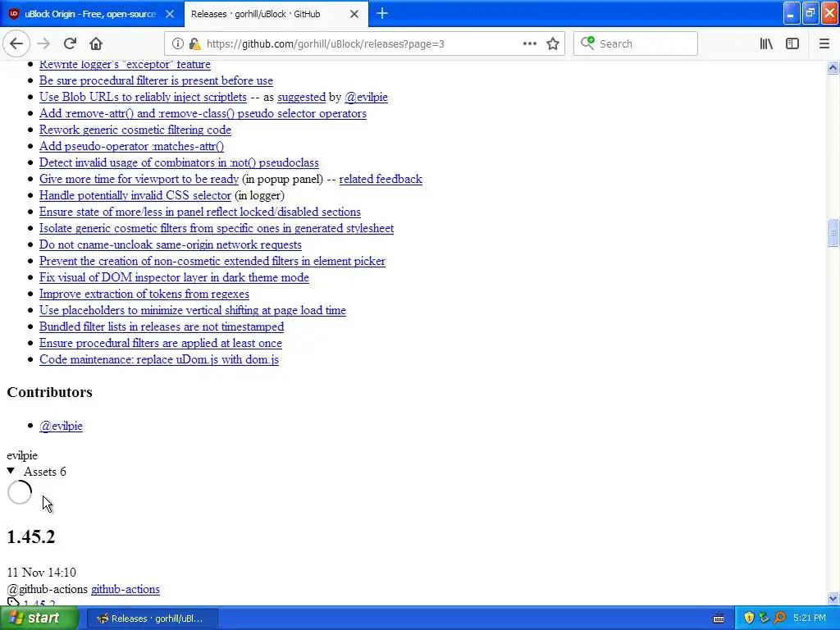Open a new tab with plus button

pyautogui.click(x=382, y=14)
